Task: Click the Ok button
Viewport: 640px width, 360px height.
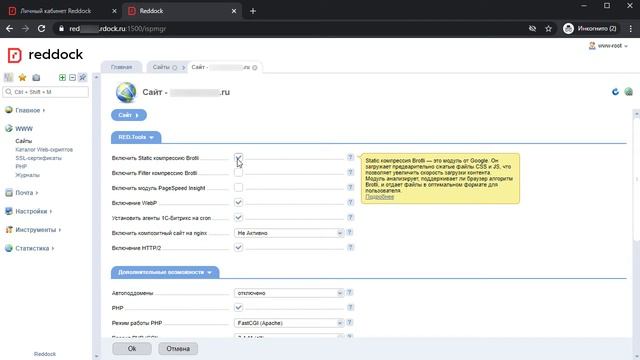Action: (x=132, y=349)
